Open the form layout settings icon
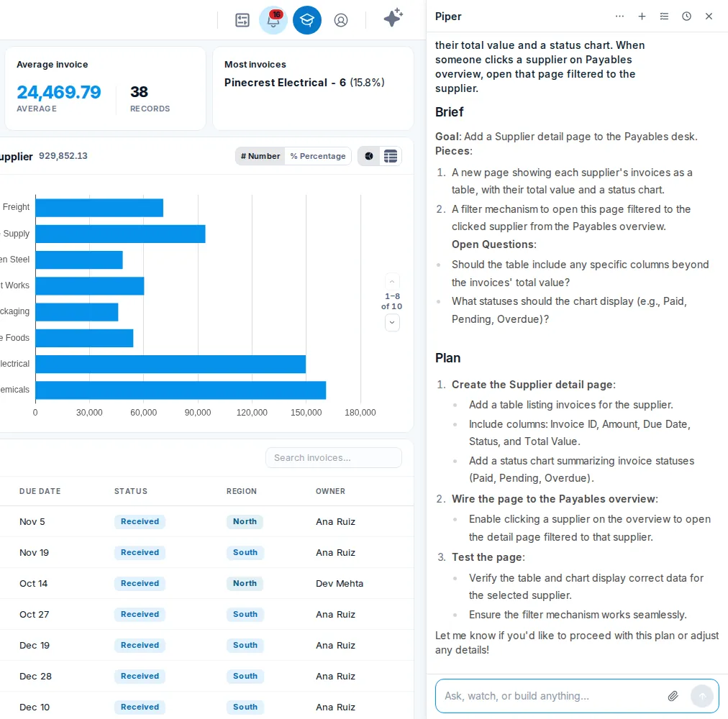Image resolution: width=728 pixels, height=719 pixels. (x=242, y=20)
